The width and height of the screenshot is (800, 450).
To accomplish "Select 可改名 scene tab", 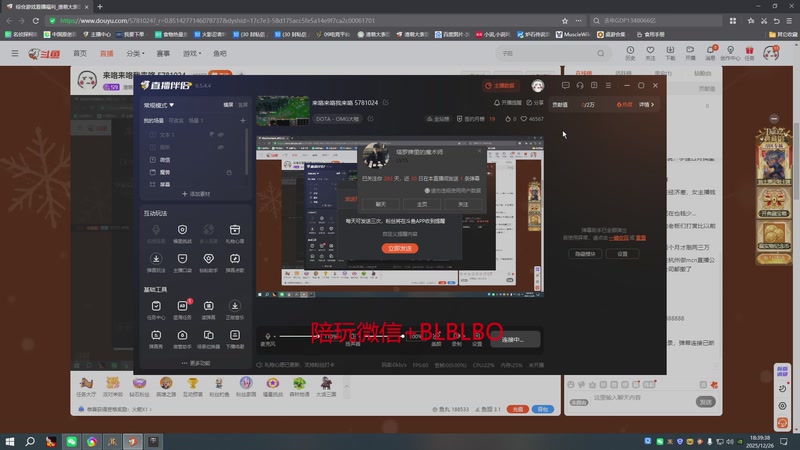I will (x=176, y=120).
